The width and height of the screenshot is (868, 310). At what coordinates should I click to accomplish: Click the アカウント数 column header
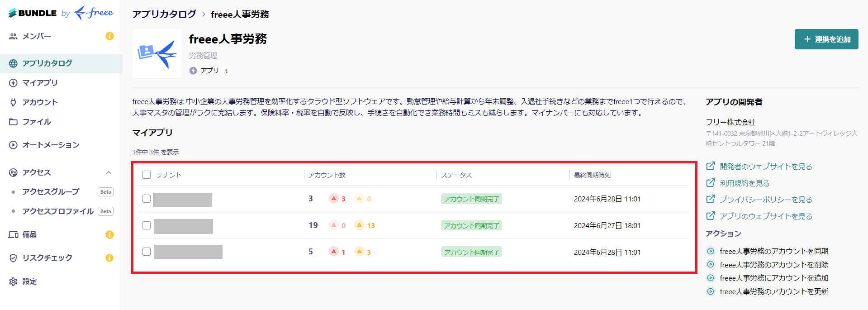pyautogui.click(x=327, y=175)
